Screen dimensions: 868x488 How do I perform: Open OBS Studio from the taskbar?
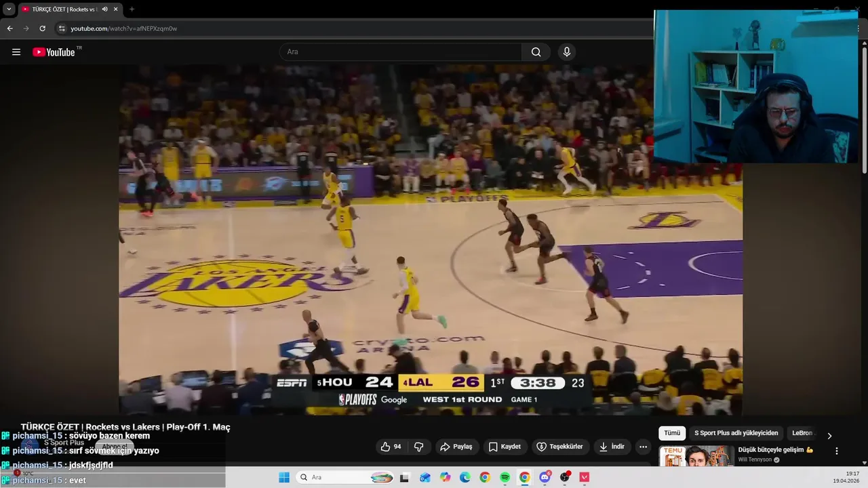click(x=564, y=477)
